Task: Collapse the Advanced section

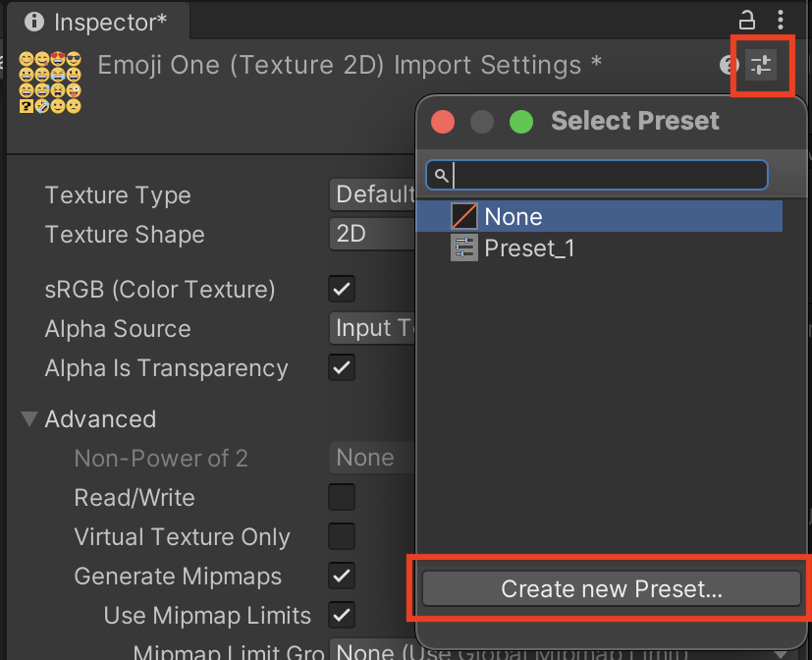Action: 28,418
